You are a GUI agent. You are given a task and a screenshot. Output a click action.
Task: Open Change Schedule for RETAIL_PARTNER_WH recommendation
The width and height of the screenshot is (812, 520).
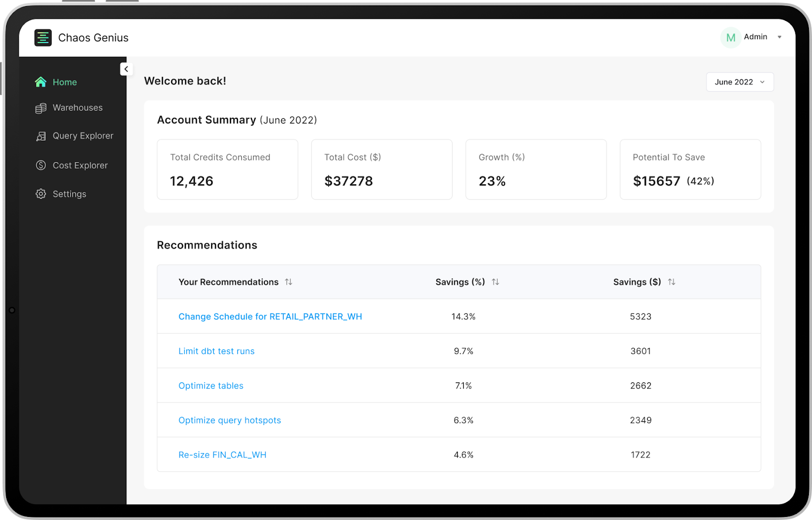pyautogui.click(x=270, y=316)
